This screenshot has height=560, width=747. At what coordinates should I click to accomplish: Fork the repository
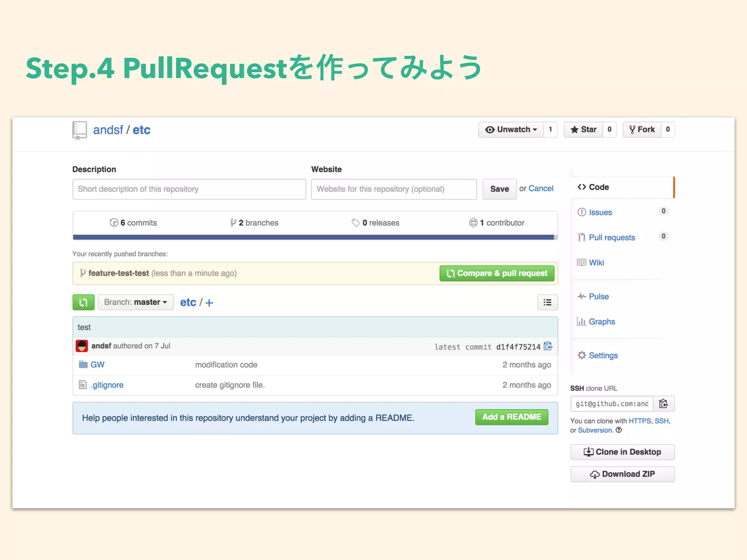pyautogui.click(x=642, y=129)
